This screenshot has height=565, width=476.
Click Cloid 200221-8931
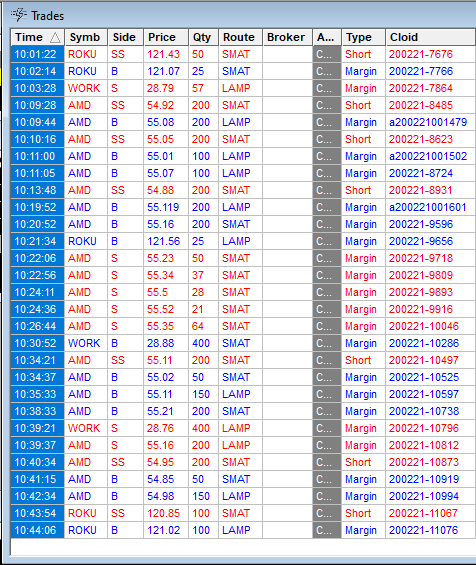(420, 190)
